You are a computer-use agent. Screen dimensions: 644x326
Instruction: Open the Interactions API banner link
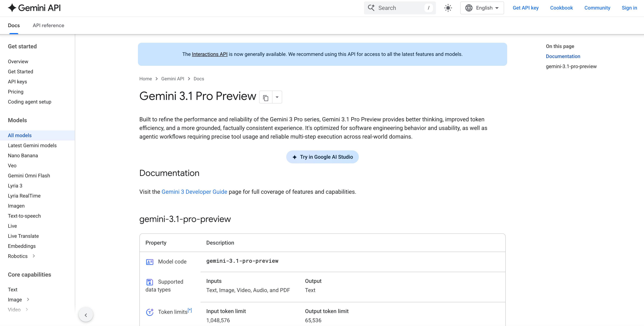click(210, 54)
